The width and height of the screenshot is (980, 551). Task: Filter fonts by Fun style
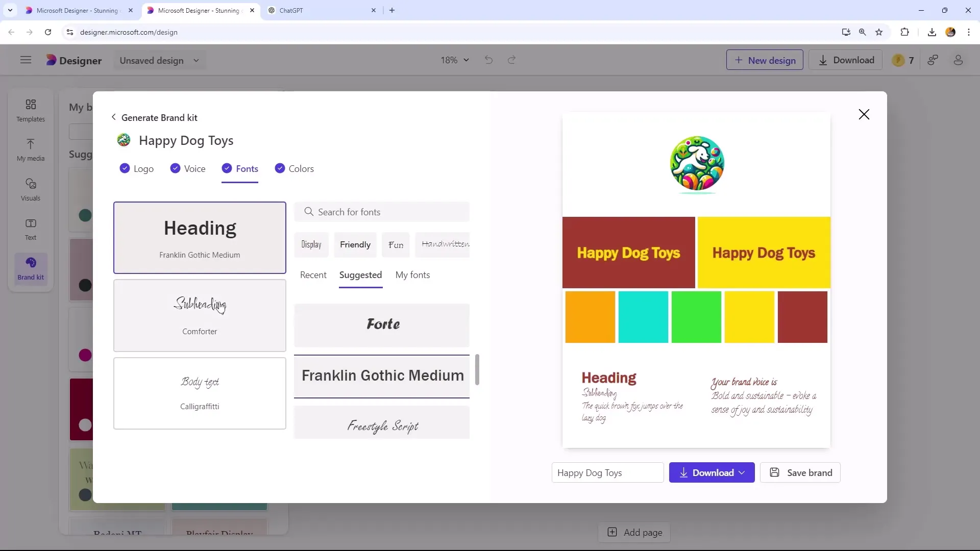pos(396,244)
